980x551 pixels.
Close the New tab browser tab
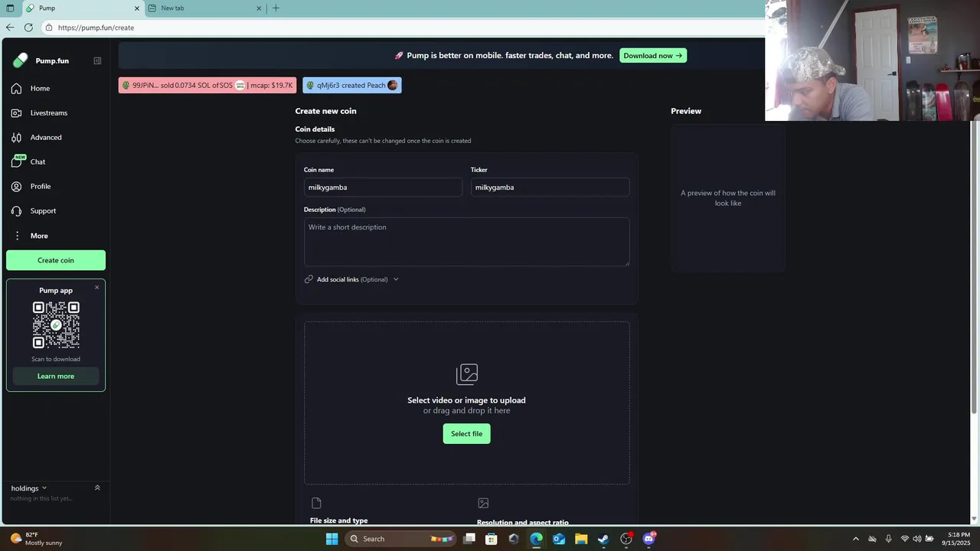click(259, 8)
